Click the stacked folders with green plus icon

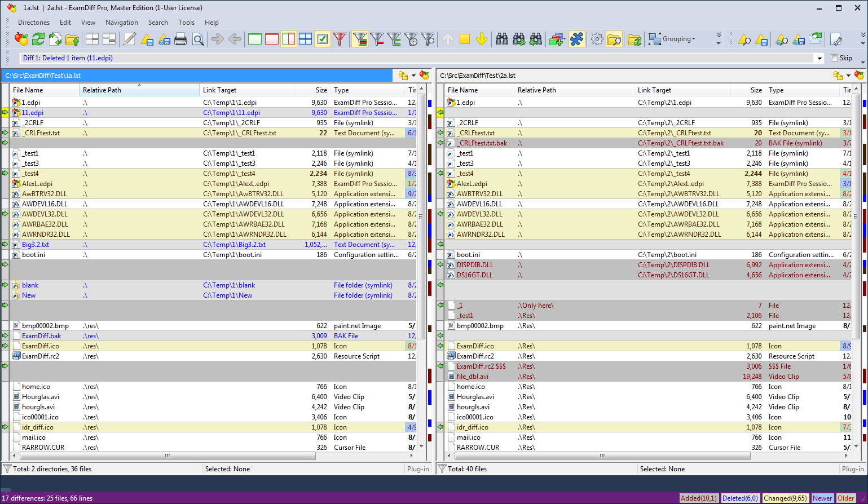[x=557, y=39]
